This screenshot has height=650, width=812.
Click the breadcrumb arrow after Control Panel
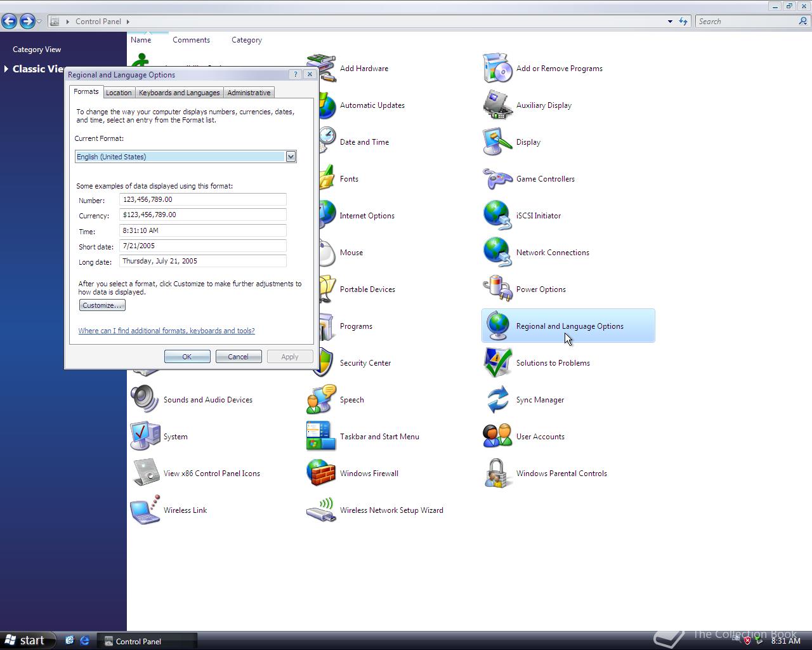click(128, 22)
